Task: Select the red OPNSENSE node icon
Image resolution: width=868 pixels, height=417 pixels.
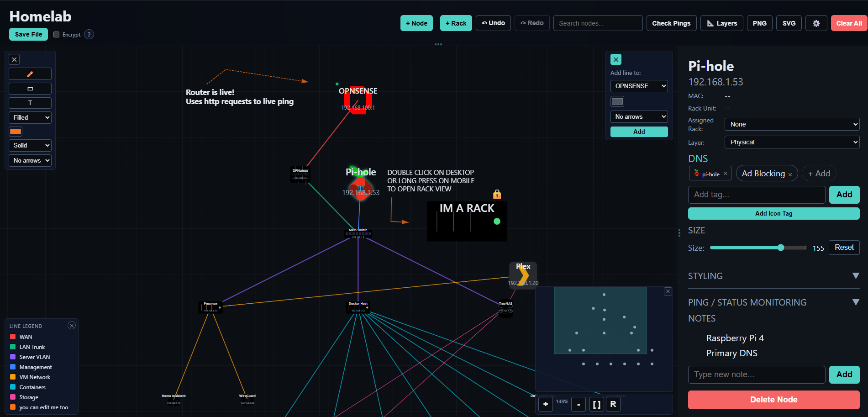Action: pyautogui.click(x=358, y=100)
